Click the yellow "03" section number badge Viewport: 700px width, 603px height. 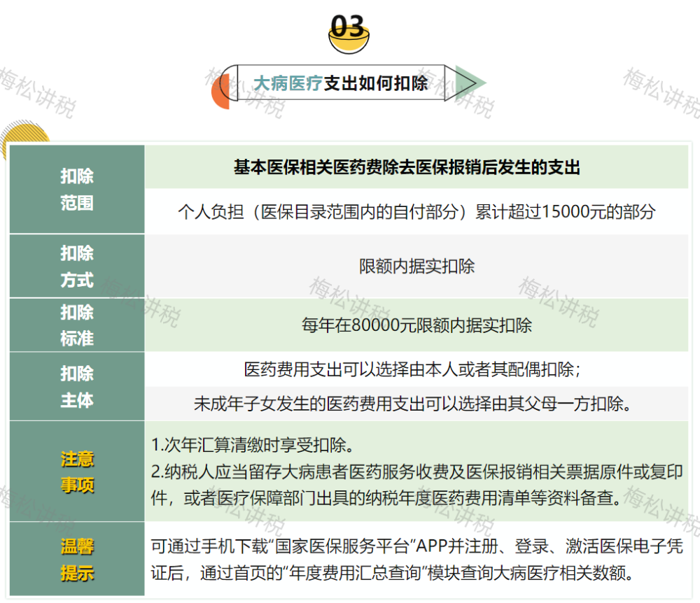348,29
